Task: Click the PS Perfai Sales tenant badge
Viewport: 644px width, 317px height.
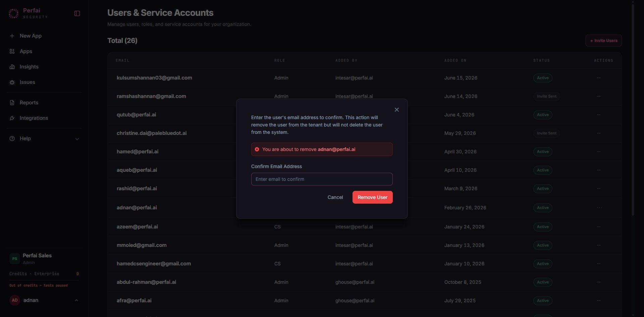Action: tap(15, 259)
